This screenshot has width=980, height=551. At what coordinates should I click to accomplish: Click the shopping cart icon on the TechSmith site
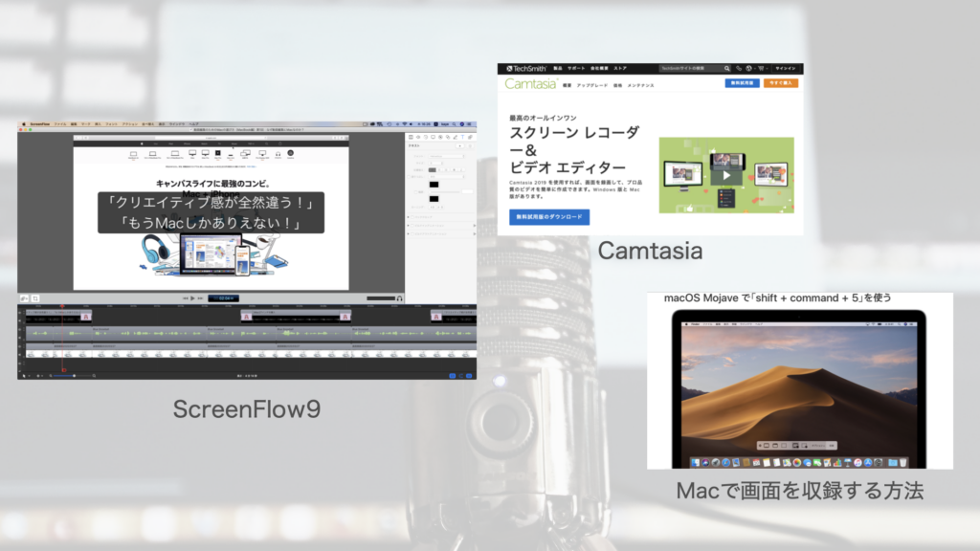click(x=762, y=68)
